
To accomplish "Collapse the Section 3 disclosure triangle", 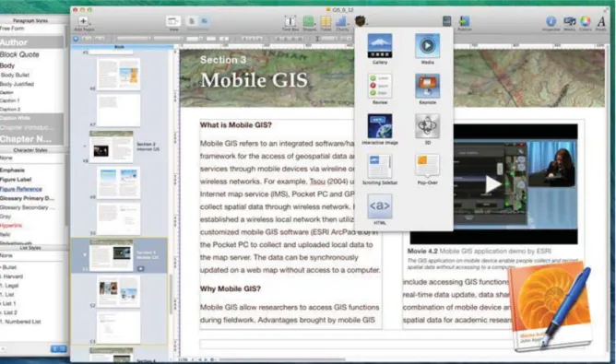I will [x=85, y=254].
